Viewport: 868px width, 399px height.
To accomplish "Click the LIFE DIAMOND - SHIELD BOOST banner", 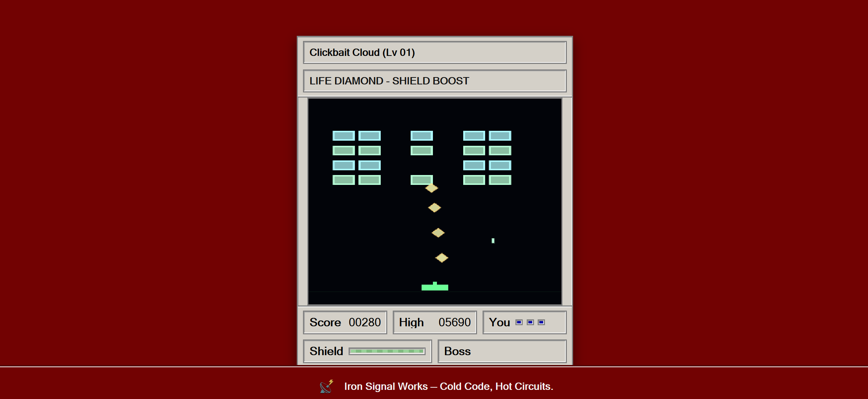I will 434,81.
